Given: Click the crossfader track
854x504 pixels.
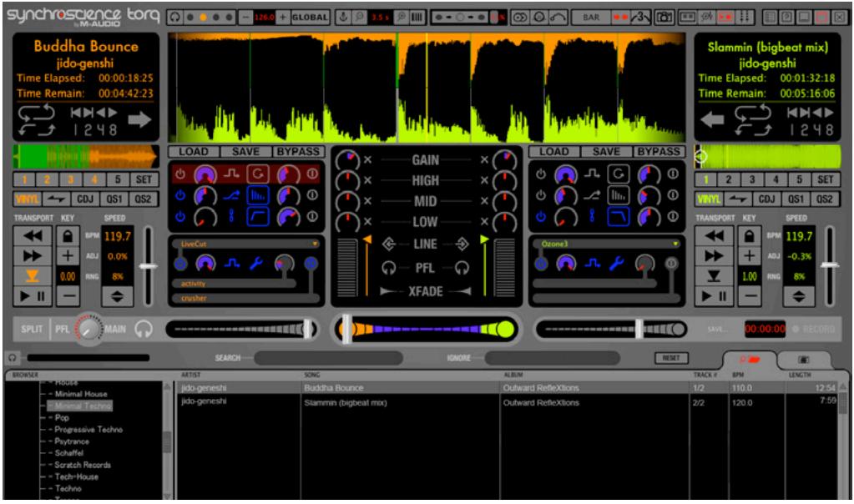Looking at the screenshot, I should click(x=426, y=330).
